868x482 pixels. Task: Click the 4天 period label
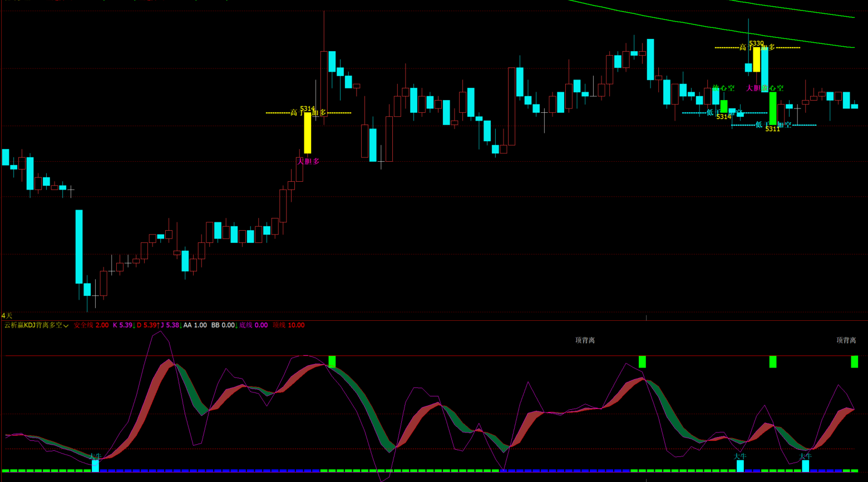pos(7,316)
